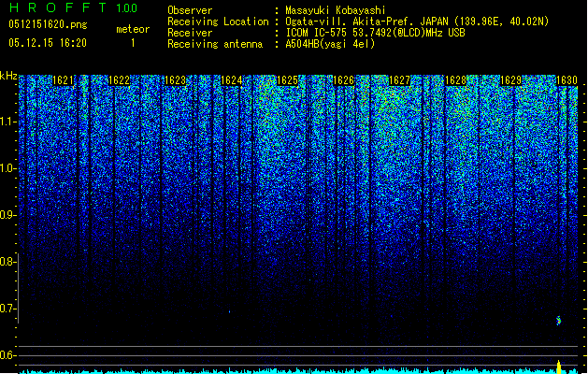The height and width of the screenshot is (374, 588).
Task: Select the A504HB(yagi 4el) antenna text
Action: (x=330, y=44)
